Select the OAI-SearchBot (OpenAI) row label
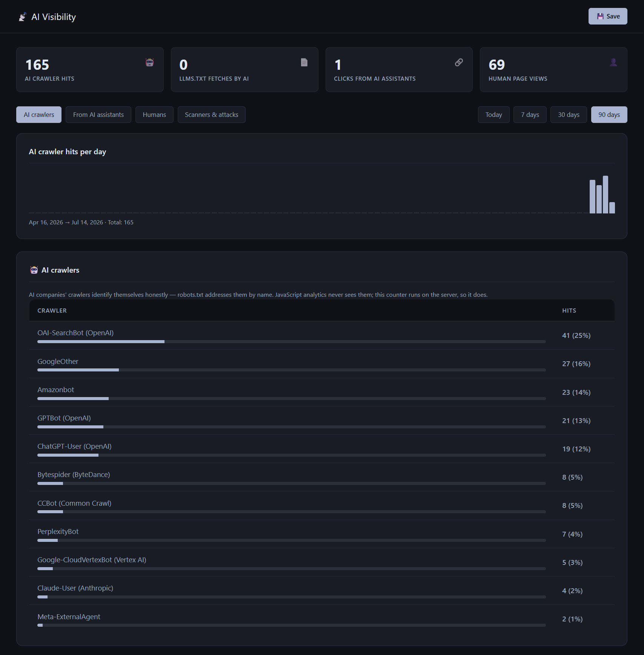The image size is (644, 655). point(75,333)
